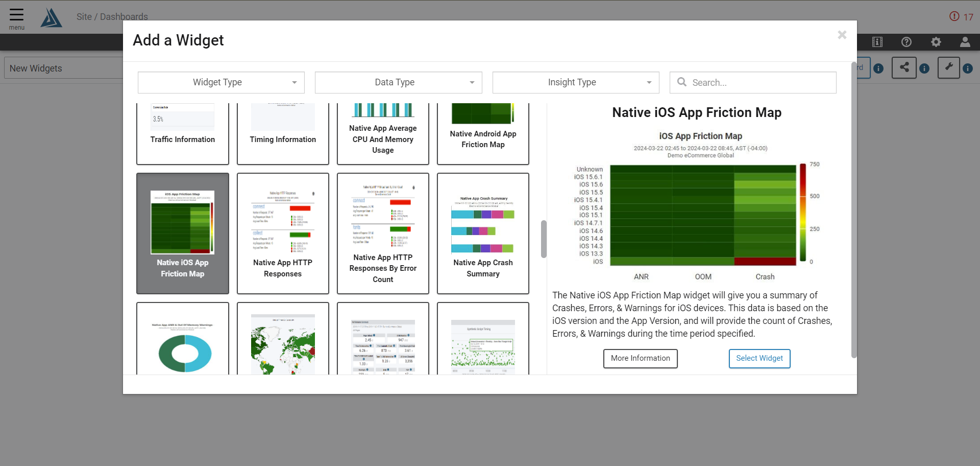Click info icon next to wrench button

pos(968,68)
